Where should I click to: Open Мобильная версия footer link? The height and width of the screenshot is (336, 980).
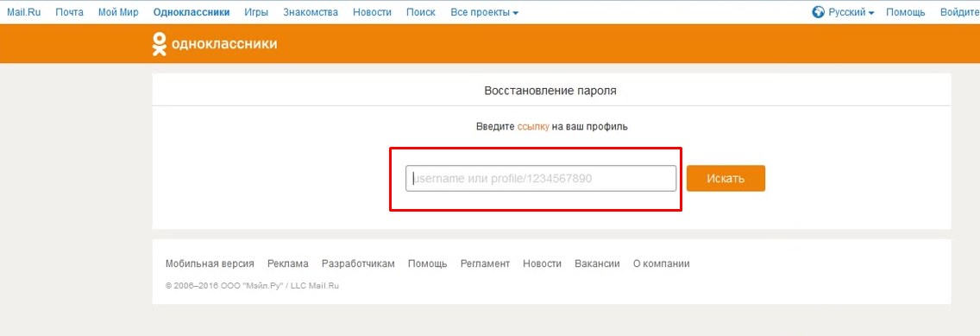click(210, 264)
